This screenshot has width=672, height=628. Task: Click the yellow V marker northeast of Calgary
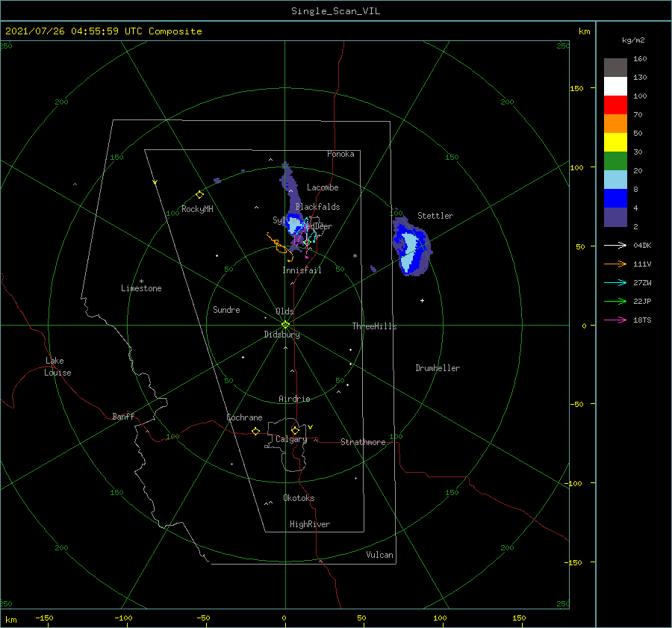tap(311, 427)
